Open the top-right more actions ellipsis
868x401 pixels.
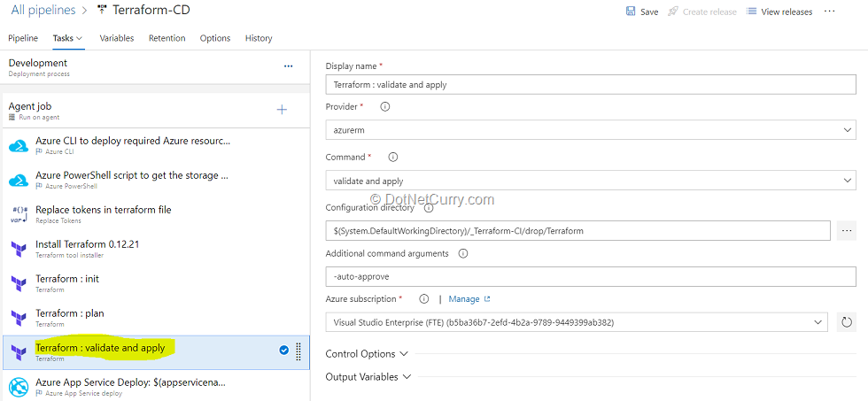point(829,11)
